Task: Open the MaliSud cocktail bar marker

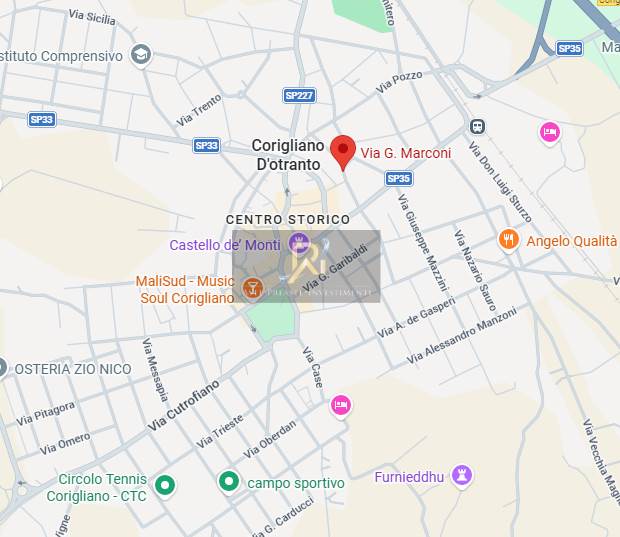Action: [x=252, y=288]
